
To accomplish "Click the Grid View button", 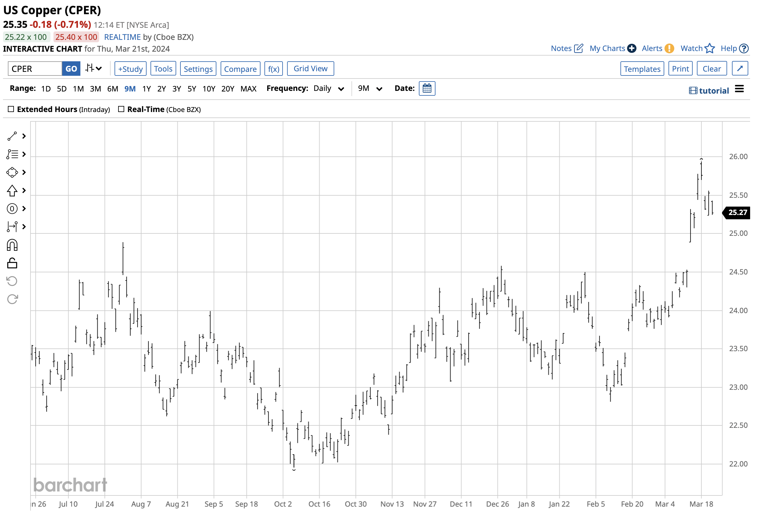I will [310, 68].
